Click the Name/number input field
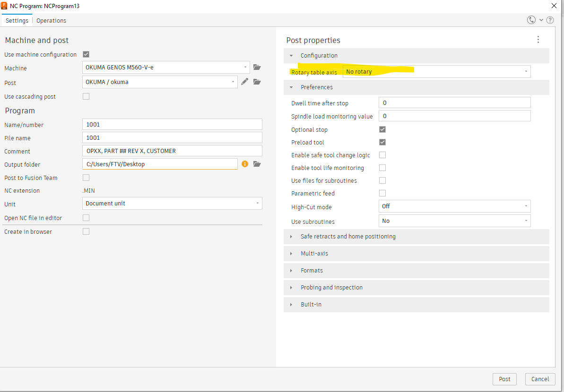The image size is (564, 392). [172, 124]
